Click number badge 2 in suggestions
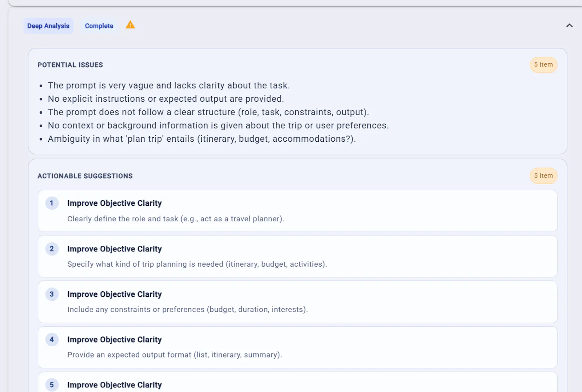 [52, 249]
